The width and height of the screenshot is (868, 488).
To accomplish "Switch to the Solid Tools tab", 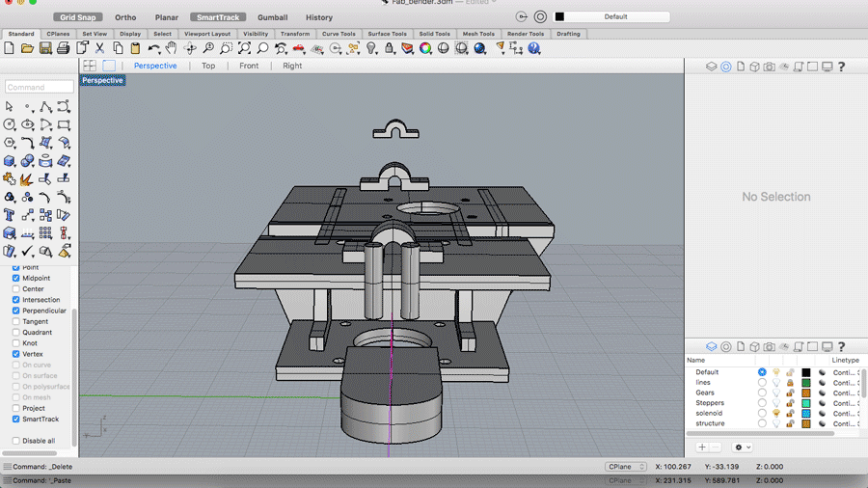I will pos(435,34).
